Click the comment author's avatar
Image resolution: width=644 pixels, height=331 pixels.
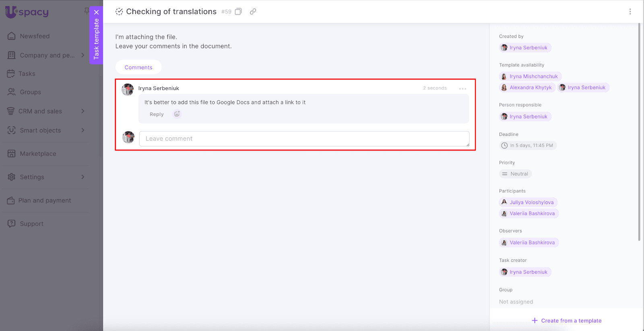[128, 89]
